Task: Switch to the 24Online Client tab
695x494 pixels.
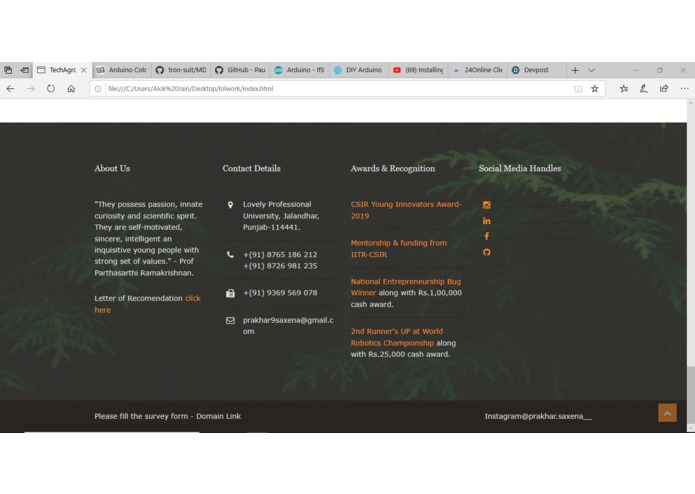Action: pos(477,70)
